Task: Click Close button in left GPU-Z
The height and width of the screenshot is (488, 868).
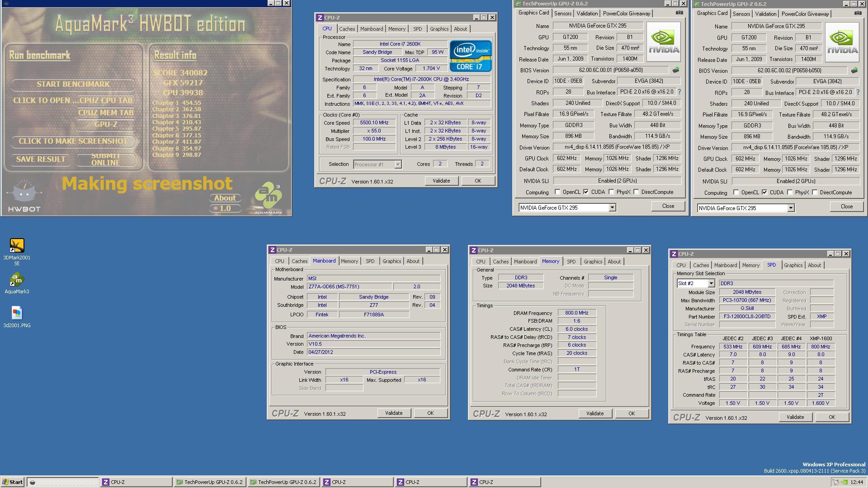Action: coord(668,206)
